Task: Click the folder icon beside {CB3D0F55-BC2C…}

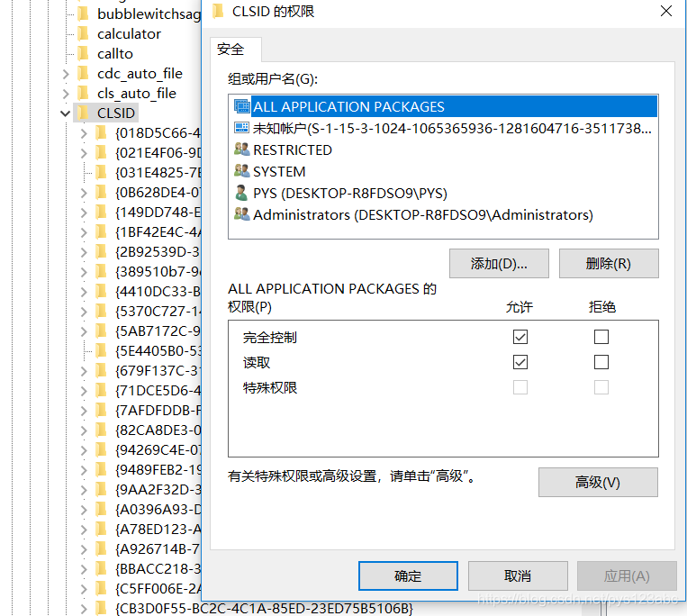Action: coord(101,609)
